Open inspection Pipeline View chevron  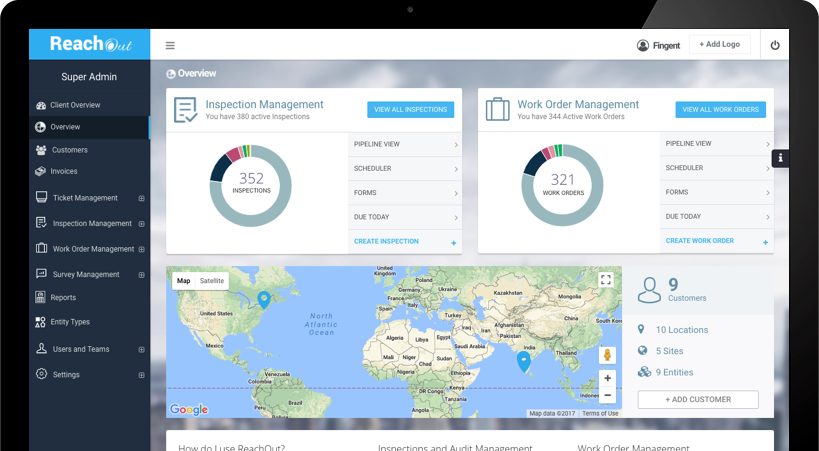[x=456, y=145]
